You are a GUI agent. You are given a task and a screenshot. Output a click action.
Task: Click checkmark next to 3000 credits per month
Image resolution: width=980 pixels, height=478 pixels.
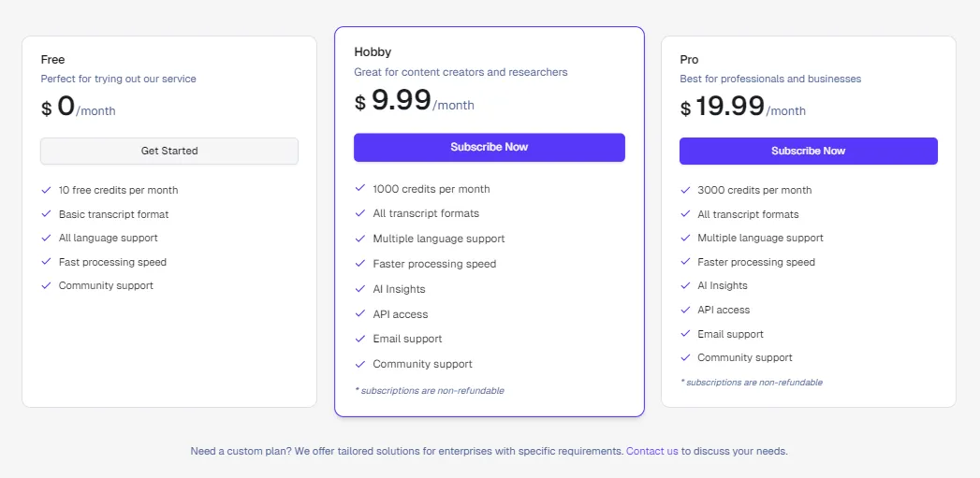point(685,189)
